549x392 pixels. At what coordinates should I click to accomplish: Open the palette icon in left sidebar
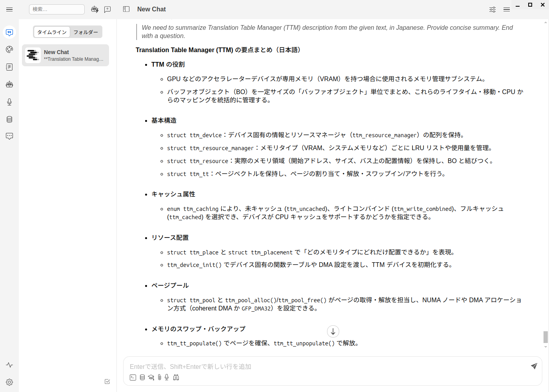9,49
